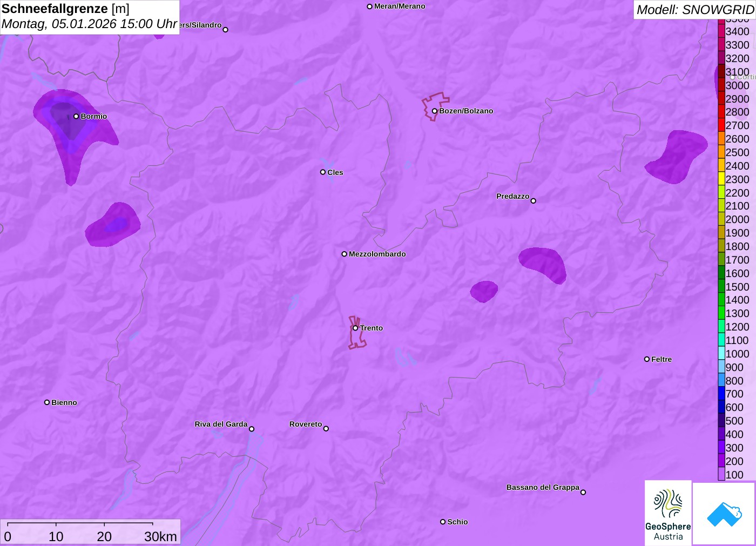Click the 100 m legend swatch

[721, 474]
